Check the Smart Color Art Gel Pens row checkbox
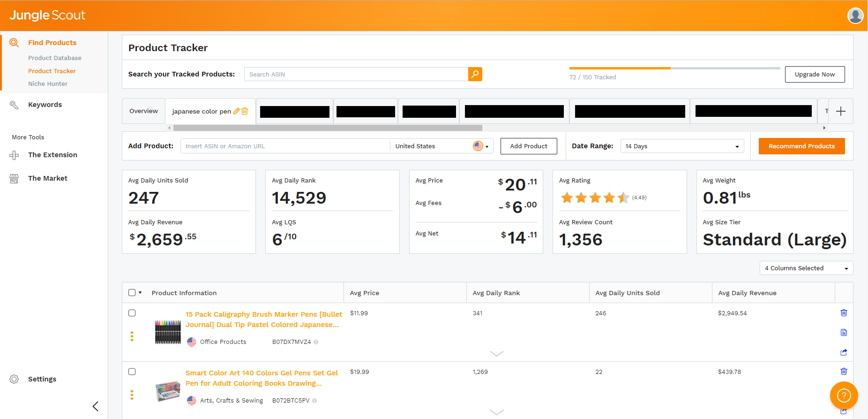The image size is (868, 419). 132,372
